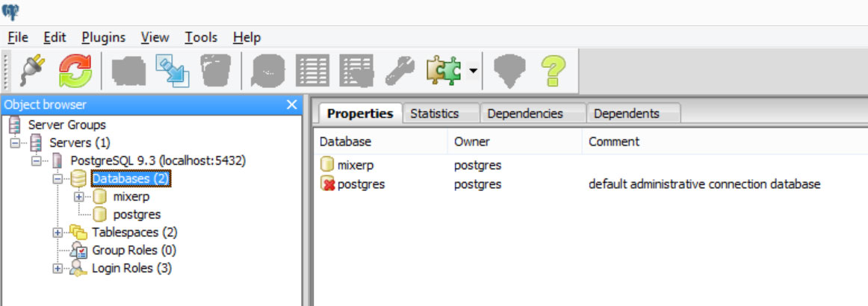Select mixerp name in Properties list
868x306 pixels.
356,165
